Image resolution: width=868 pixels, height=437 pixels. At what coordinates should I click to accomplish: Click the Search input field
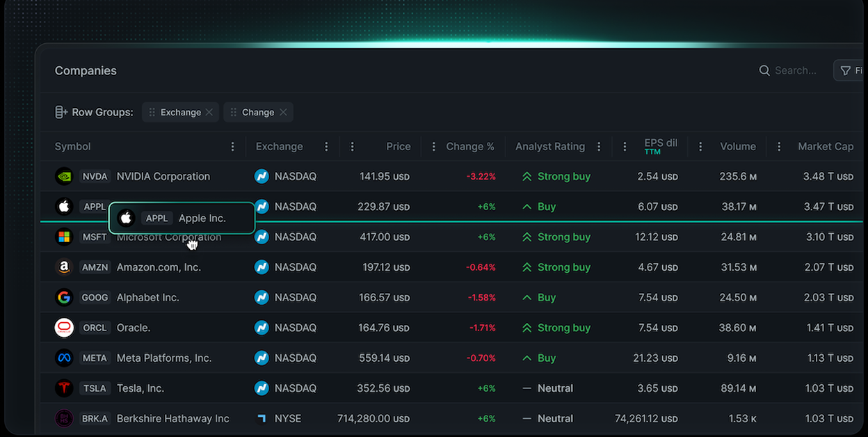point(796,70)
